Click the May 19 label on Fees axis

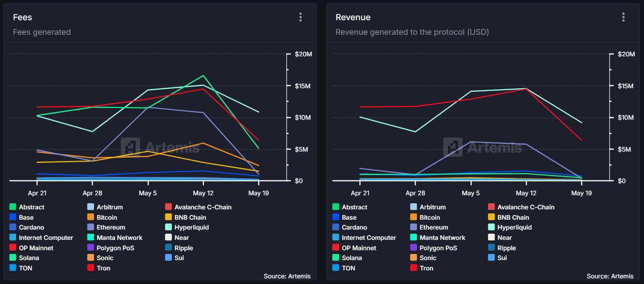[259, 193]
